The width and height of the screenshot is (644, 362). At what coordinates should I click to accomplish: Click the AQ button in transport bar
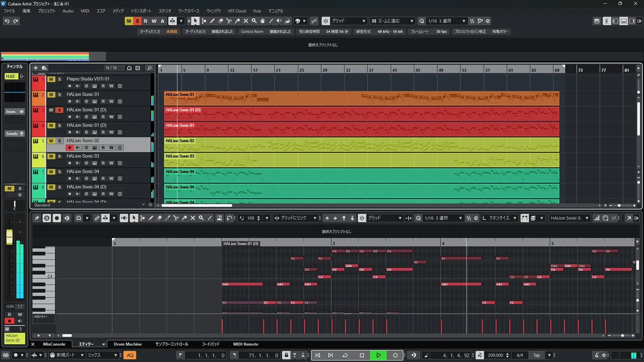coord(130,355)
